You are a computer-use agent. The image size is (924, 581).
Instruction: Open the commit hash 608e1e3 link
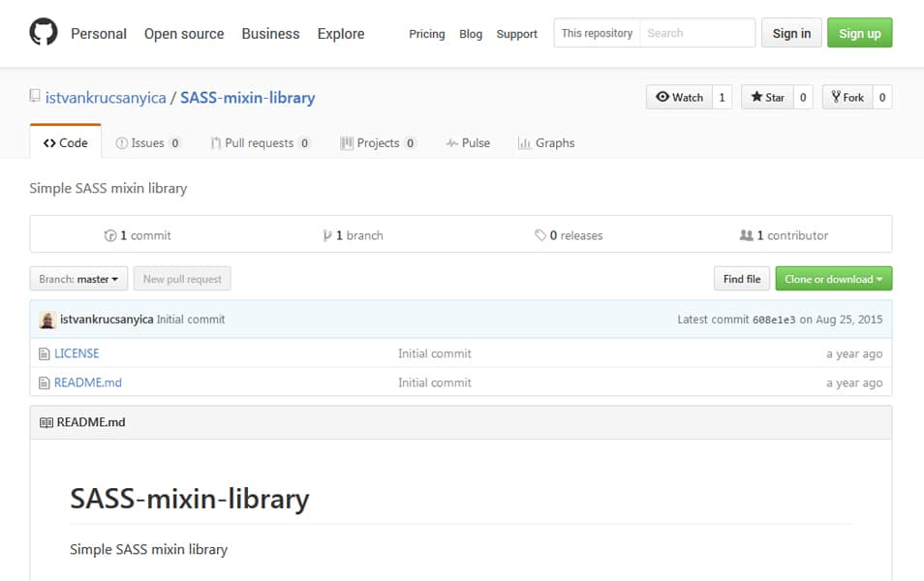point(774,320)
